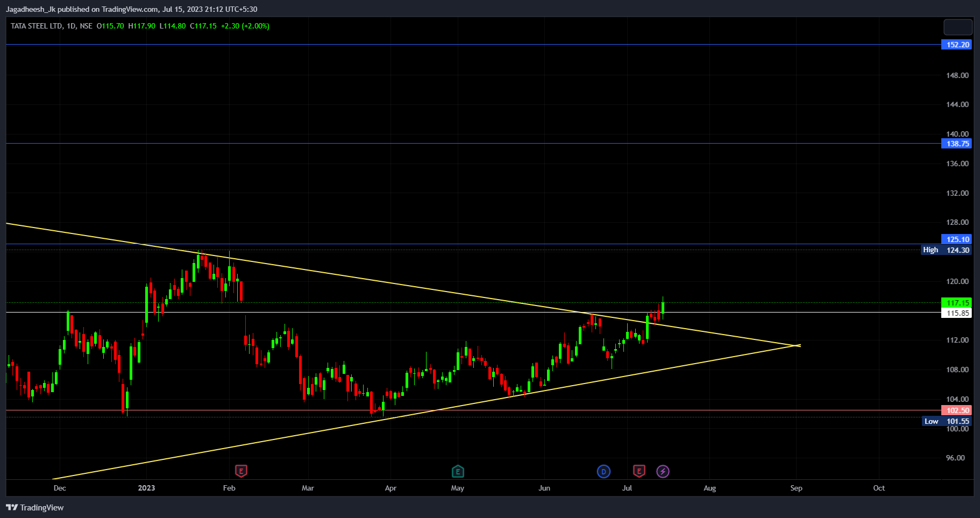
Task: Click the Jul label on time axis
Action: pos(627,488)
